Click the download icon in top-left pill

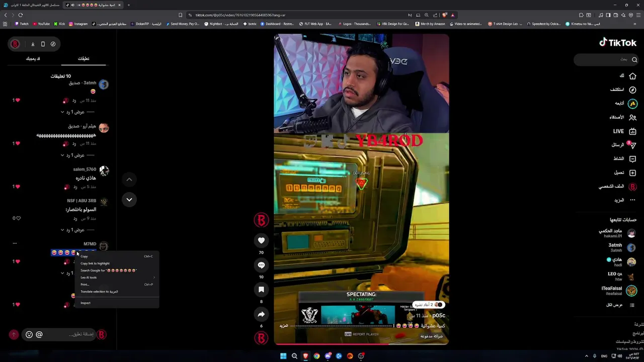point(33,44)
